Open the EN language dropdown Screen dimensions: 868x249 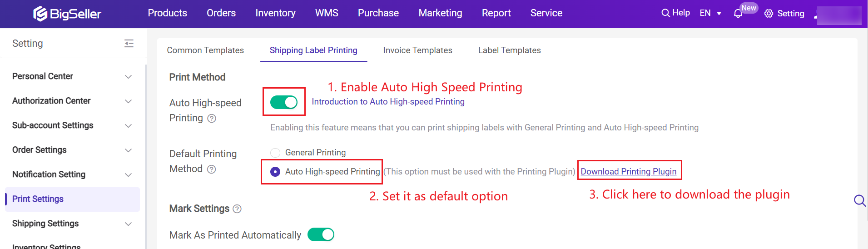click(710, 13)
